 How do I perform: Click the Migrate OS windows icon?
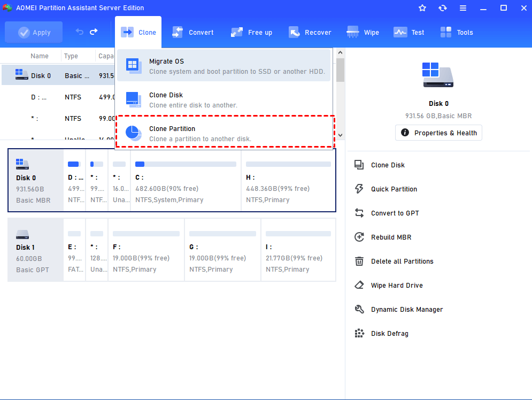pyautogui.click(x=133, y=65)
